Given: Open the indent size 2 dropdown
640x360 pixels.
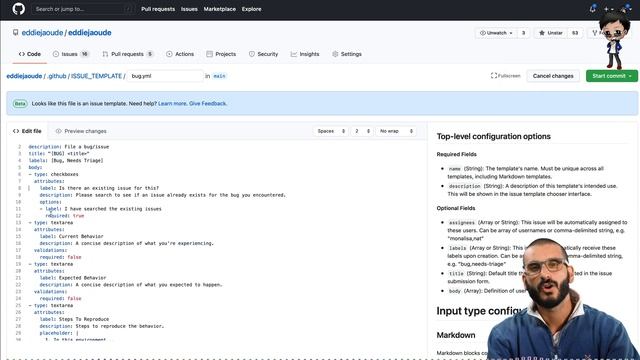Looking at the screenshot, I should 362,131.
